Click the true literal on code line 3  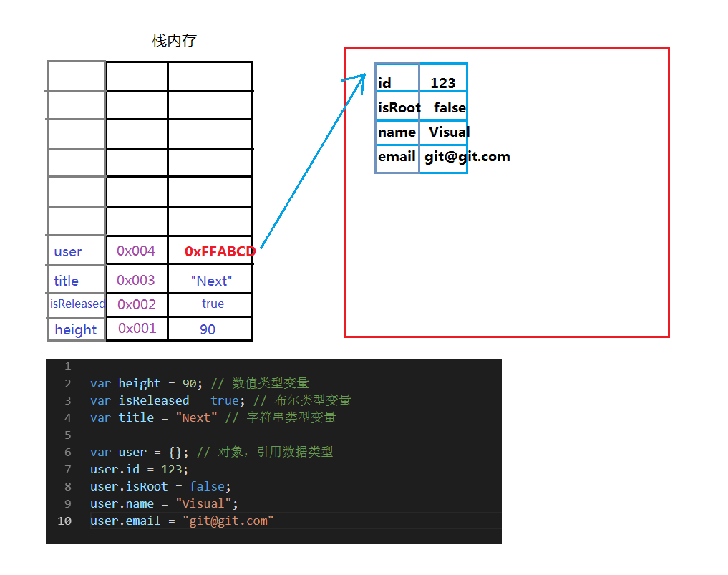(224, 400)
